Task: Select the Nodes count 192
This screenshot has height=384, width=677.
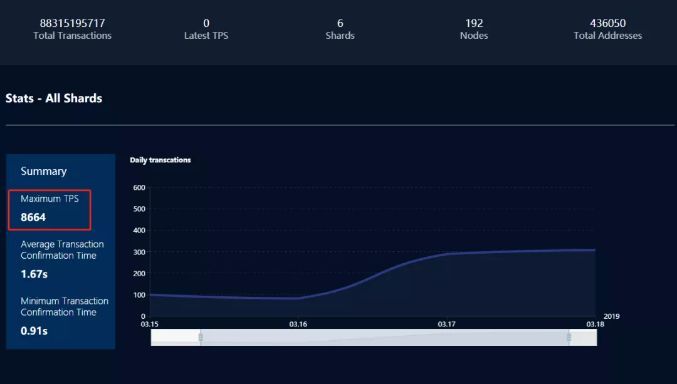Action: (474, 23)
